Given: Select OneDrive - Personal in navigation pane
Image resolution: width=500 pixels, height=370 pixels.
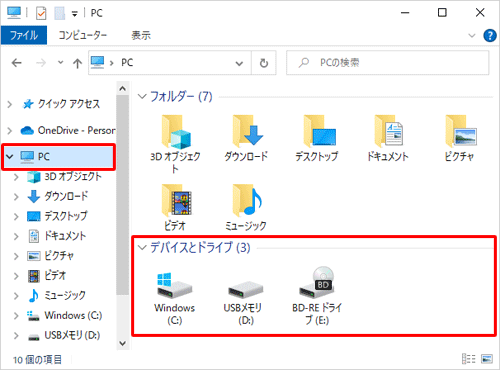Looking at the screenshot, I should [x=68, y=130].
